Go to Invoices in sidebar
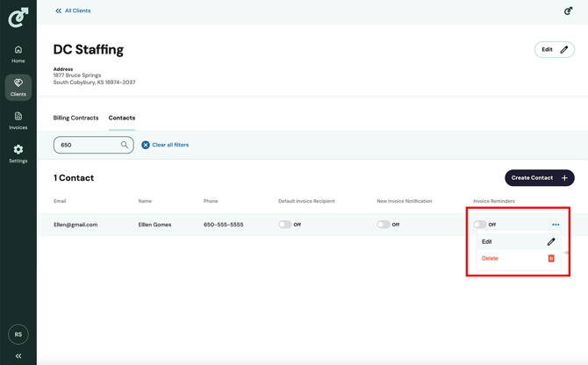The width and height of the screenshot is (588, 365). click(x=18, y=120)
